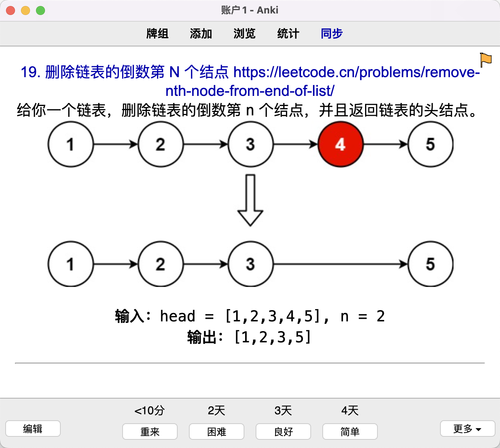Open the 统计 (Stats) view
Screen dimensions: 500x448
coord(288,34)
